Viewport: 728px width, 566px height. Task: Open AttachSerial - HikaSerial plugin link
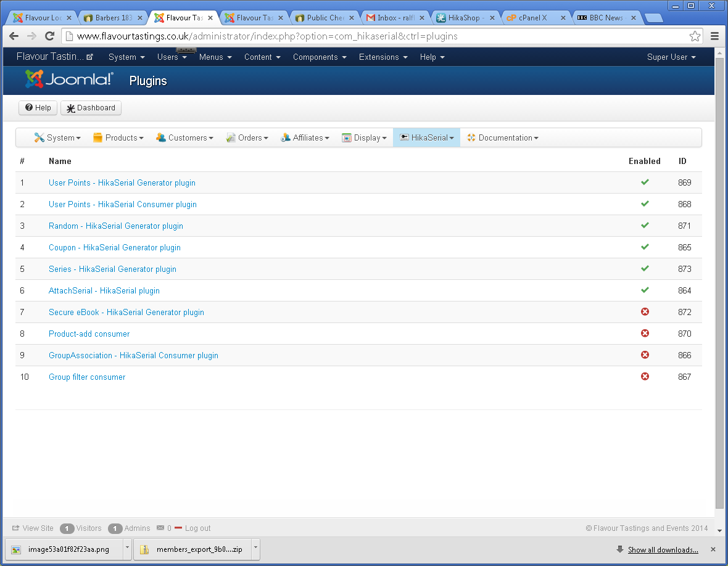pos(104,290)
